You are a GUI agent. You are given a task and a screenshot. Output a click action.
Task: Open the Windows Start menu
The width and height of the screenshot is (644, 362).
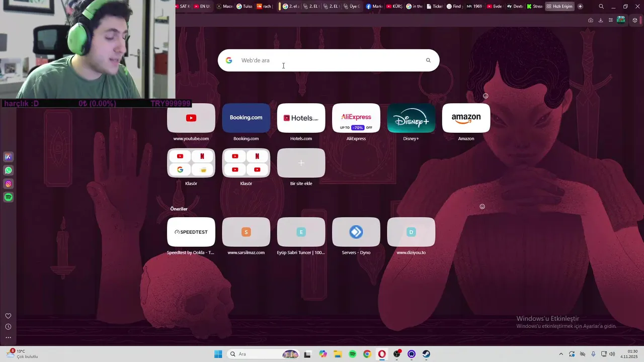pyautogui.click(x=218, y=354)
